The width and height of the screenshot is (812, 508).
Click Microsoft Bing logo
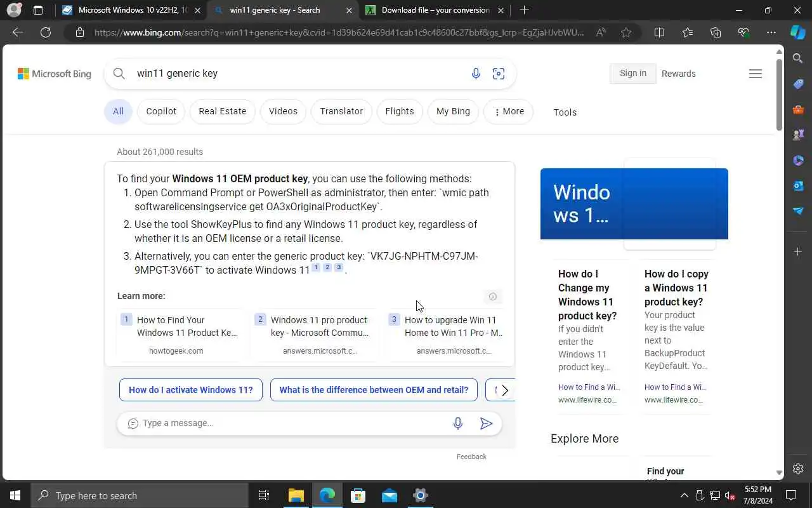(x=55, y=74)
